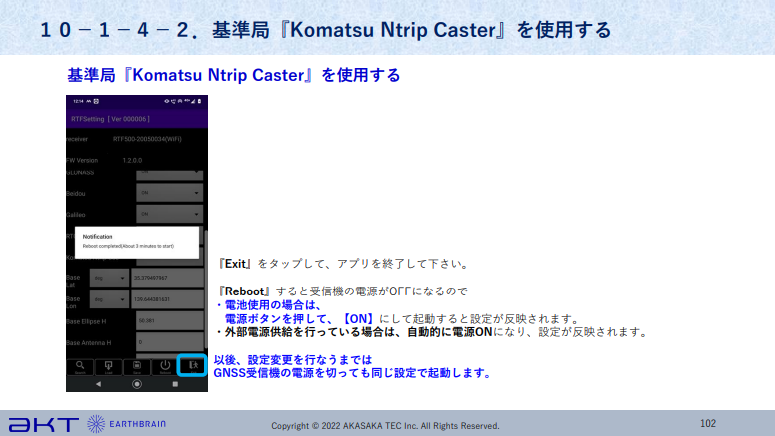
Task: Click receiver value 'RTF500-20050034(WiFi)'
Action: coord(147,139)
